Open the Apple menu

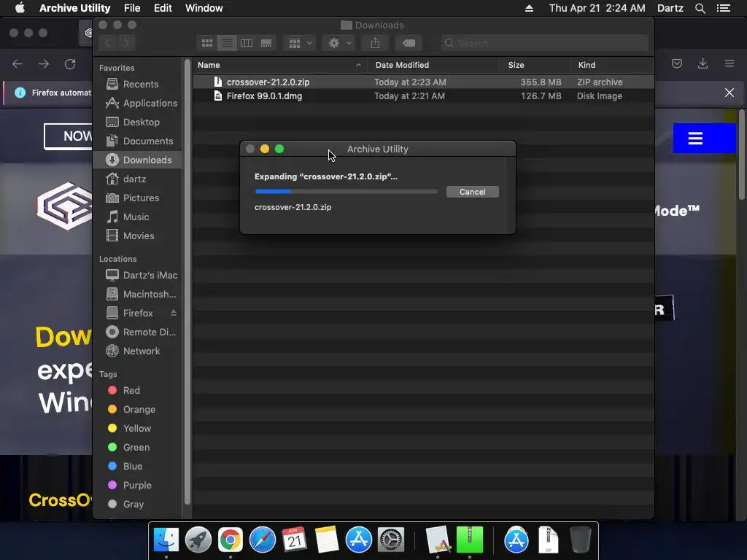point(20,8)
